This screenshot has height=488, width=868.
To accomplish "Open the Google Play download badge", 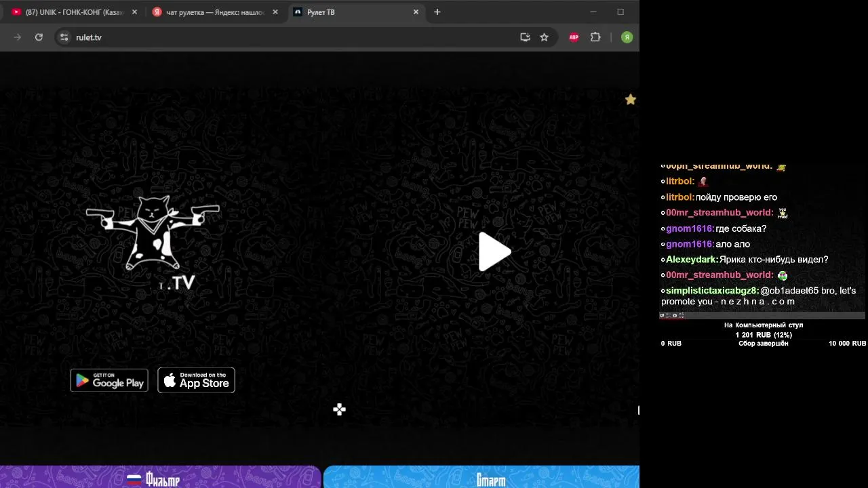I will pos(109,380).
